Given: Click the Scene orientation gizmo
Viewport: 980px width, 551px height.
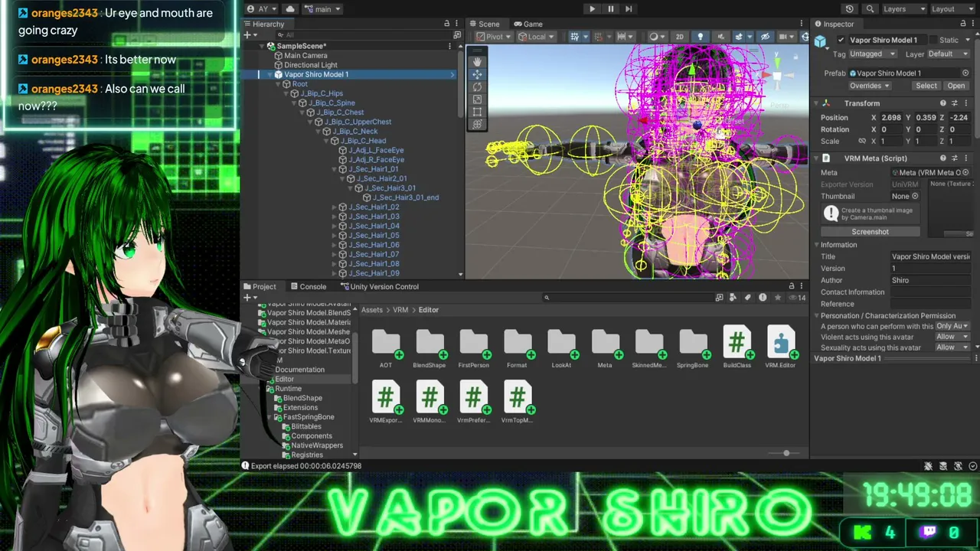Looking at the screenshot, I should [x=776, y=75].
